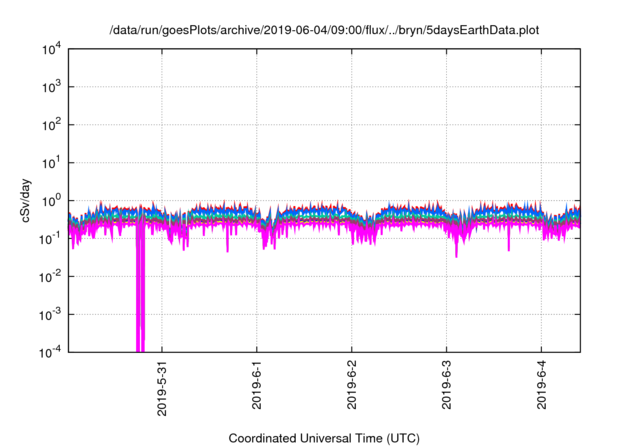Click the plot title file path text
640x448 pixels.
pyautogui.click(x=324, y=31)
